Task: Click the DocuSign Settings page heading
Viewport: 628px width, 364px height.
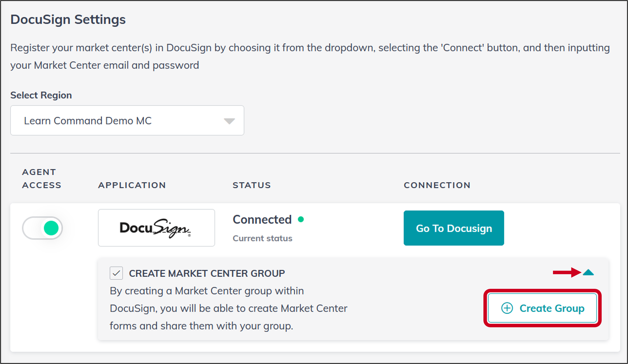Action: pyautogui.click(x=68, y=19)
